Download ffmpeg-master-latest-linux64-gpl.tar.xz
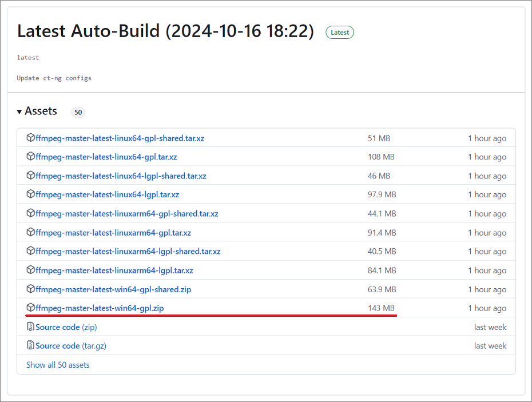The width and height of the screenshot is (532, 402). (x=106, y=157)
